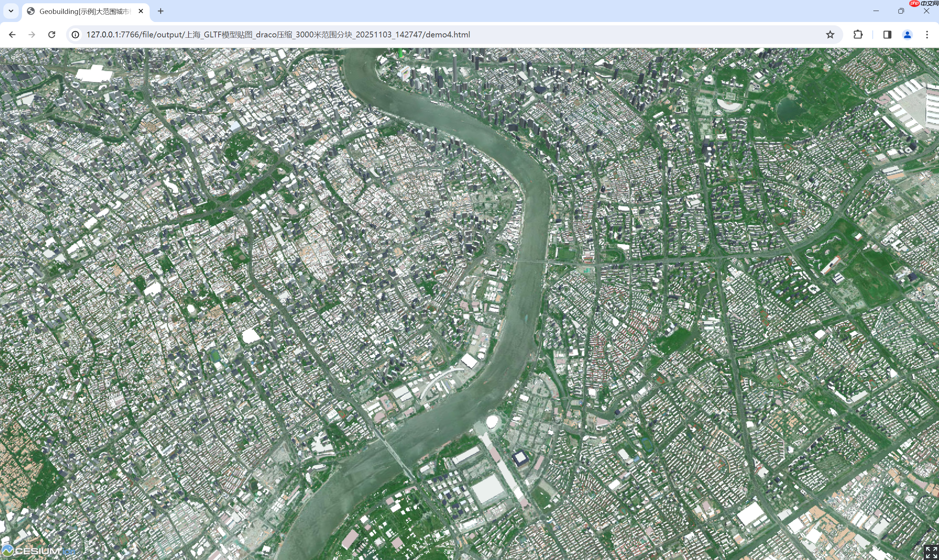939x560 pixels.
Task: Toggle Cesium fullscreen button in corner
Action: [931, 552]
